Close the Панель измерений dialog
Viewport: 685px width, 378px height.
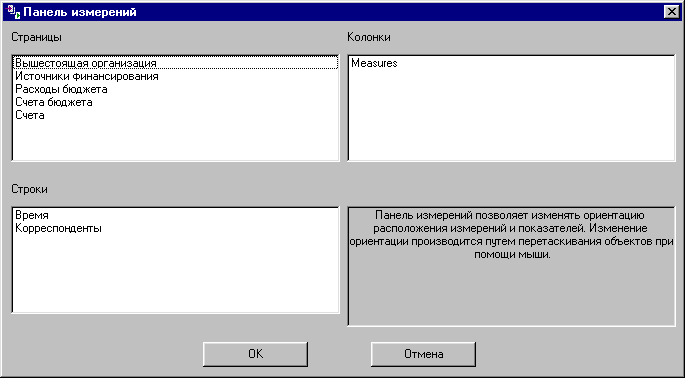click(x=671, y=12)
